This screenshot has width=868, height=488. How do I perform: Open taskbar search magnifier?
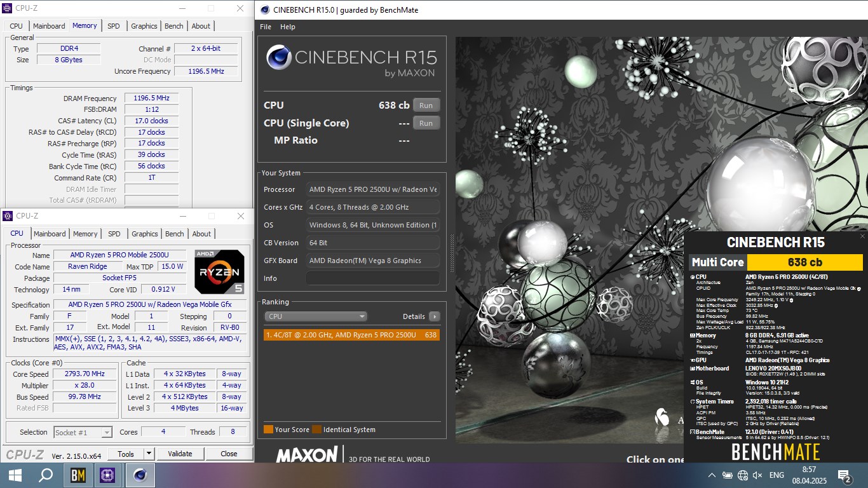coord(46,475)
